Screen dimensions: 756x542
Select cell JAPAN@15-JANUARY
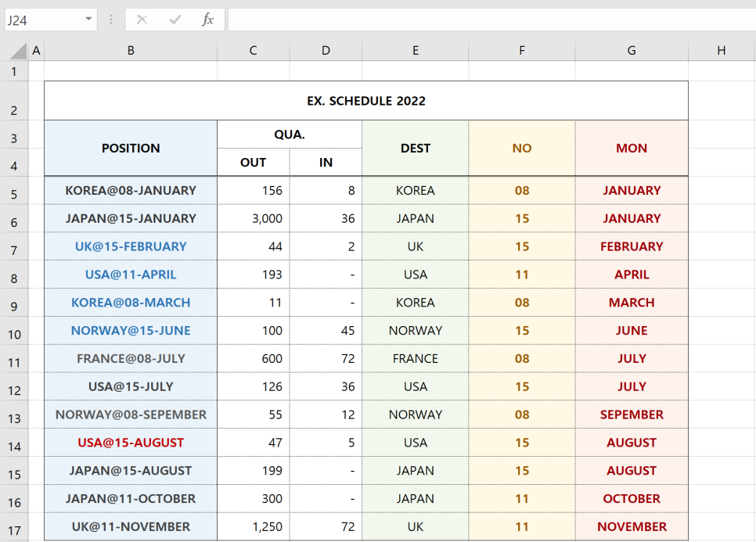tap(131, 218)
